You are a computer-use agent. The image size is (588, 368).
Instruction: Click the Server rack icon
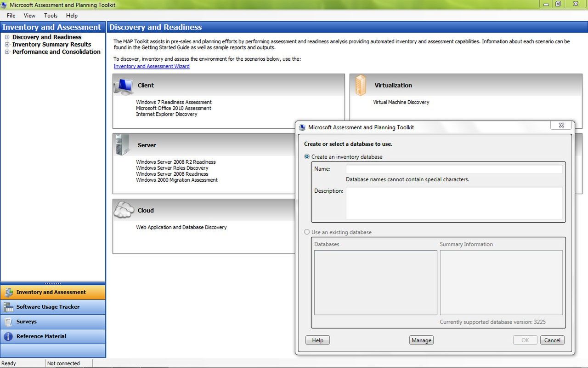pos(122,145)
